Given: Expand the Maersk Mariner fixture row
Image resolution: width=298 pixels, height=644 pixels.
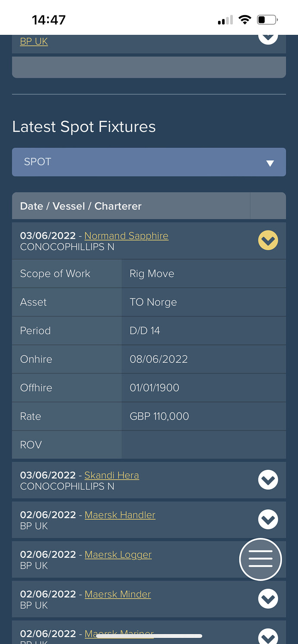Looking at the screenshot, I should (x=268, y=637).
